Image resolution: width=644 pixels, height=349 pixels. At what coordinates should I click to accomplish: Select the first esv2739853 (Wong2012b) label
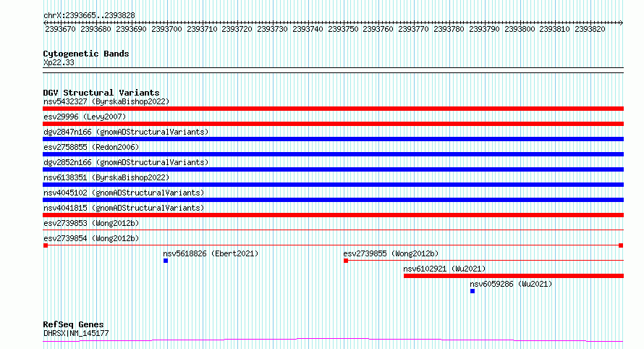pos(91,223)
